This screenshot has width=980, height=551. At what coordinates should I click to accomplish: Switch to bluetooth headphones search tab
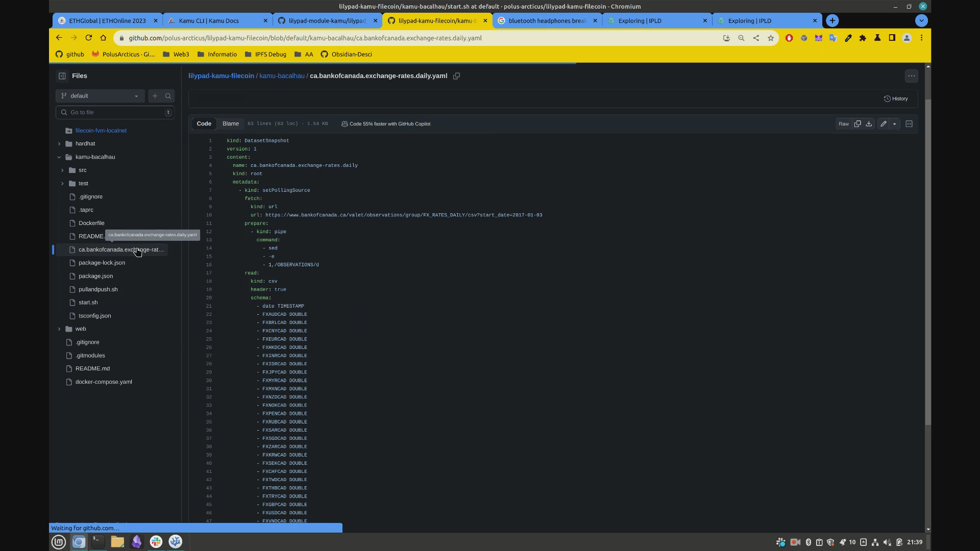point(547,21)
